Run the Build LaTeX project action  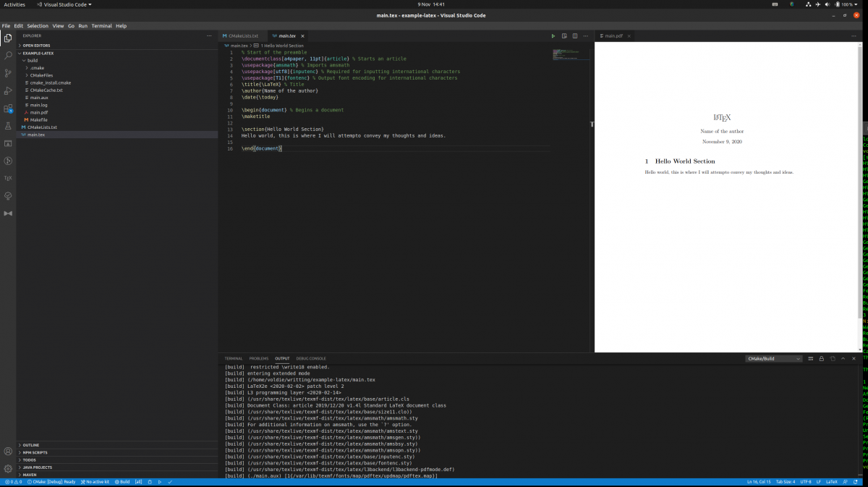tap(553, 35)
